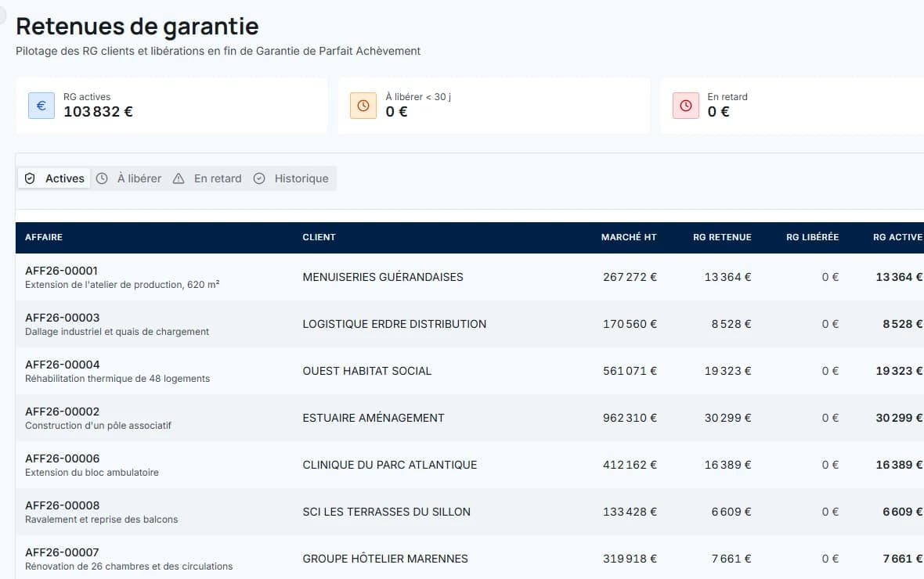The width and height of the screenshot is (924, 579).
Task: Click description Ravalement et reprise des balcons
Action: coord(101,520)
